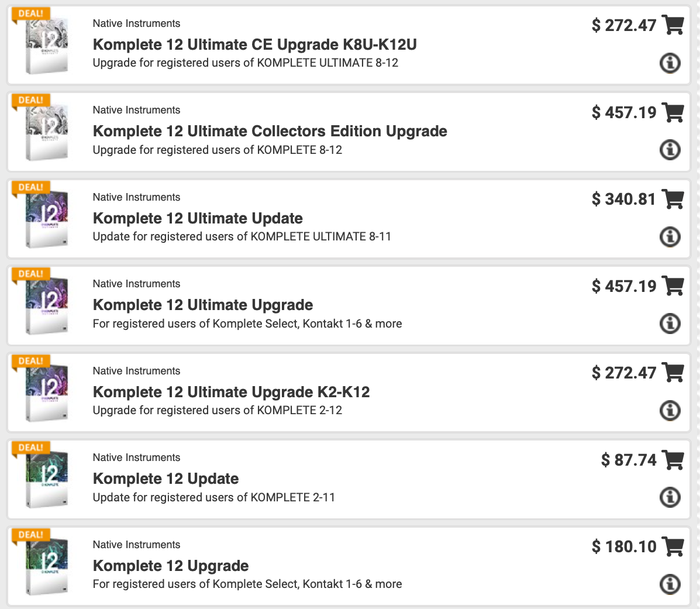Click the DEAL! badge on Komplete 12 Upgrade
The image size is (700, 609).
(31, 535)
